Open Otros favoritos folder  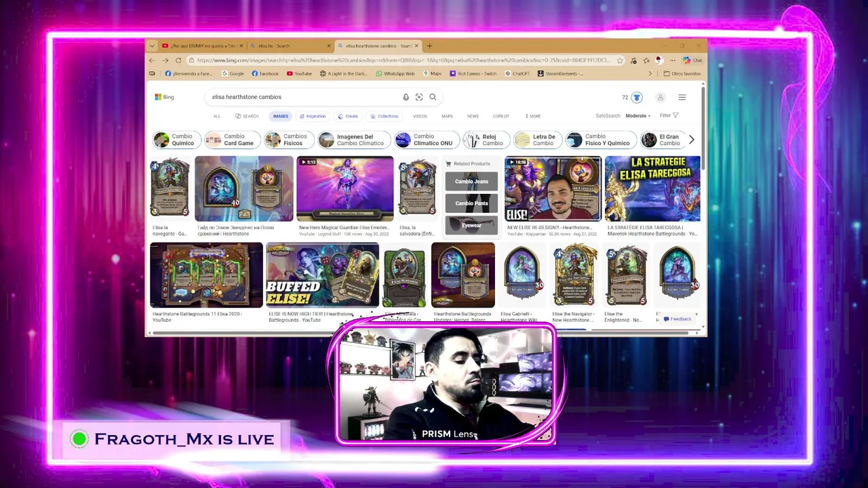point(682,74)
